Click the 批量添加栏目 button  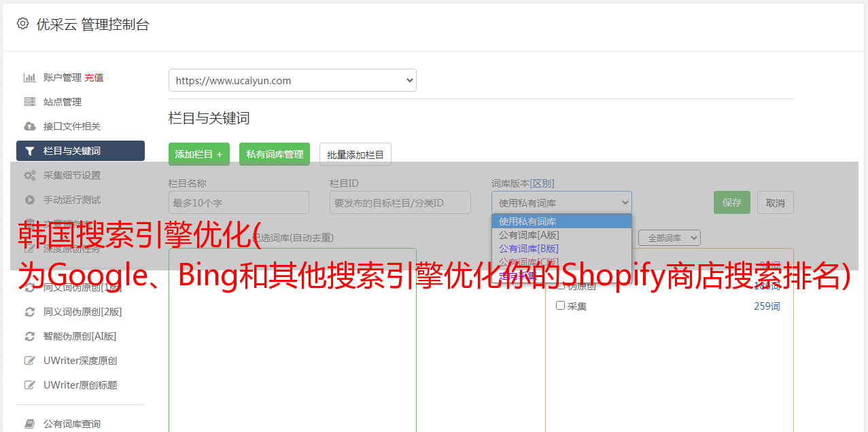point(355,154)
